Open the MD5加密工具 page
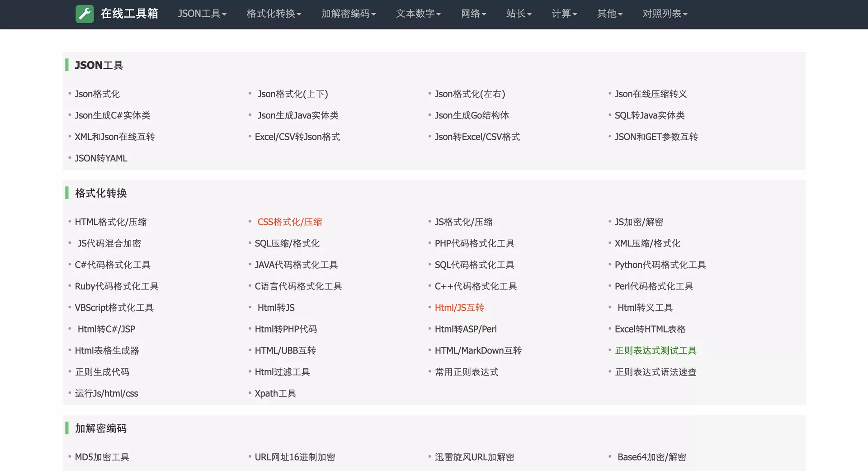The image size is (868, 471). coord(102,457)
